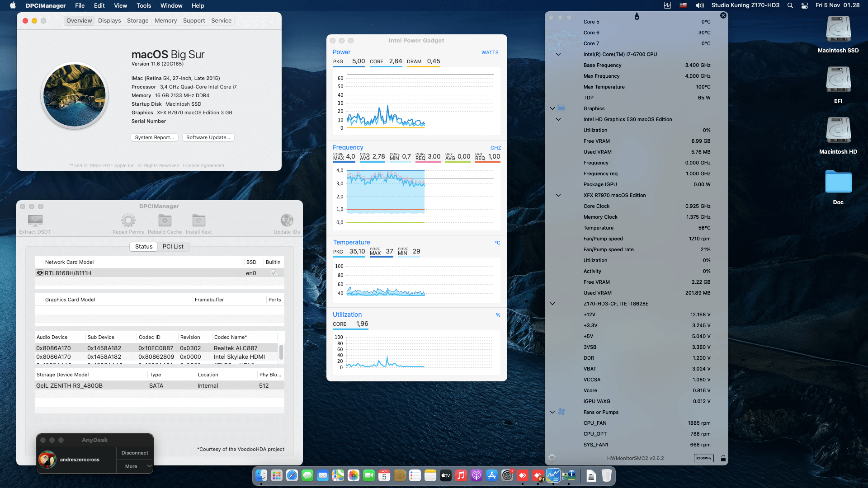Collapse XFX R7970 macOS Edition group

[558, 195]
